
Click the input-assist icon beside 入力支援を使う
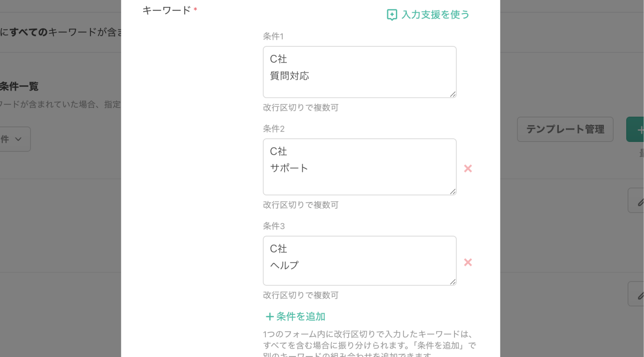click(391, 15)
